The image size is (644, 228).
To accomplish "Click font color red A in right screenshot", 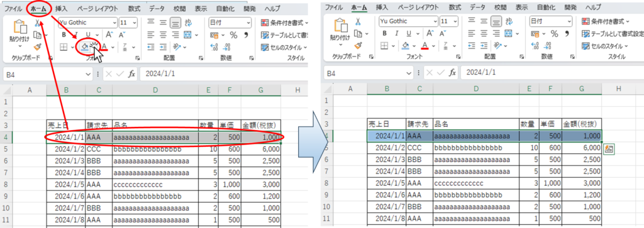I will coord(425,45).
